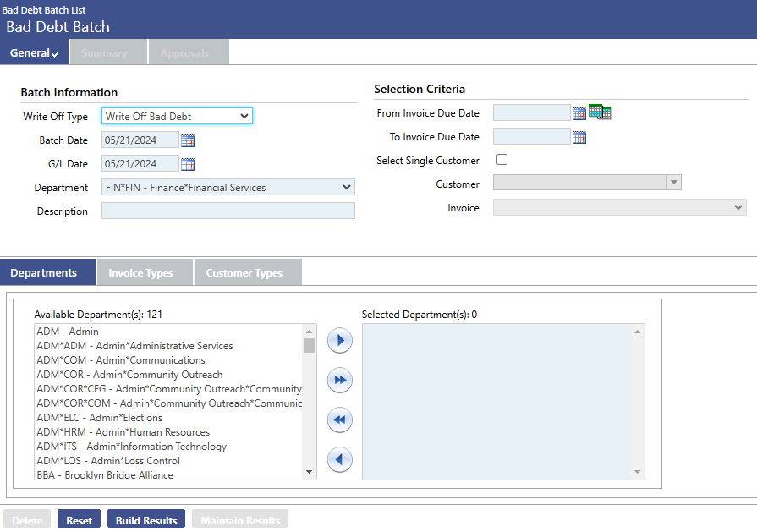The width and height of the screenshot is (757, 532).
Task: Click Available Departments scroll up arrow
Action: click(x=309, y=332)
